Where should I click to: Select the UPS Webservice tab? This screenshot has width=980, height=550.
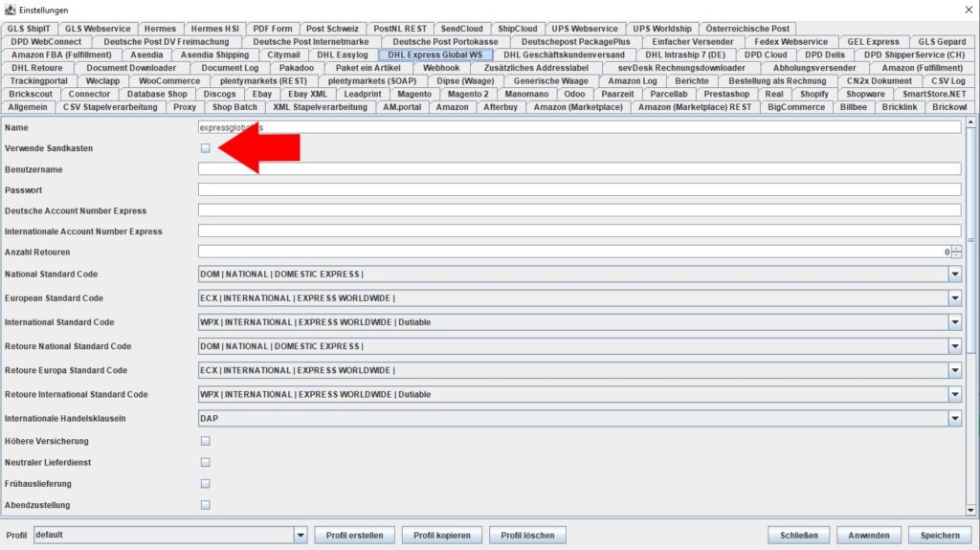(x=585, y=29)
